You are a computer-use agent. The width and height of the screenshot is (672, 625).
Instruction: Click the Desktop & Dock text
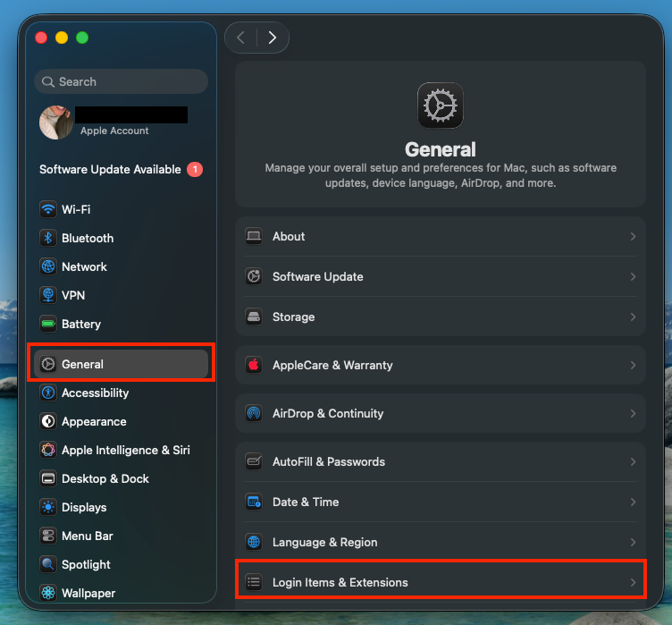coord(105,478)
